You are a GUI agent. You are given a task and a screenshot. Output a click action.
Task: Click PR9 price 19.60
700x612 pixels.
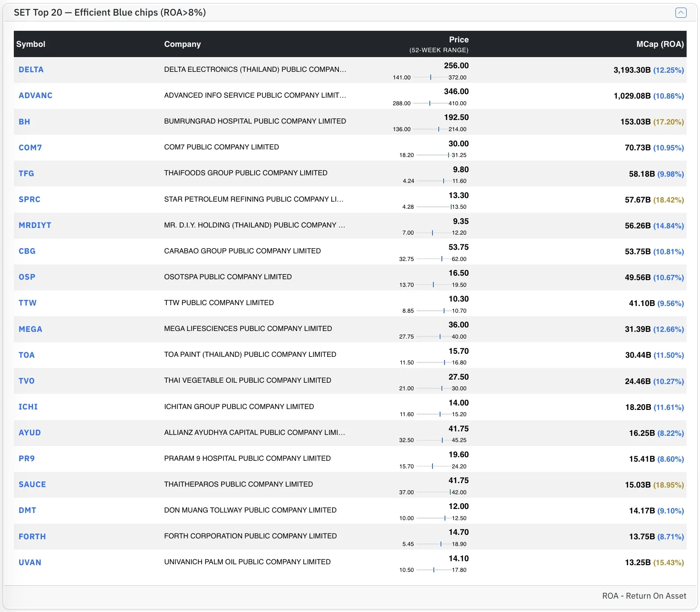coord(459,455)
